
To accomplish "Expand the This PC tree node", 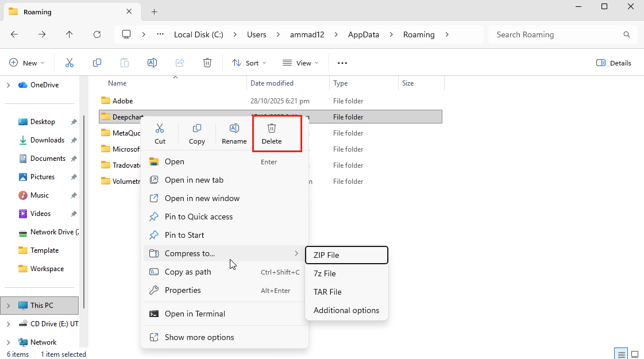I will coord(8,306).
